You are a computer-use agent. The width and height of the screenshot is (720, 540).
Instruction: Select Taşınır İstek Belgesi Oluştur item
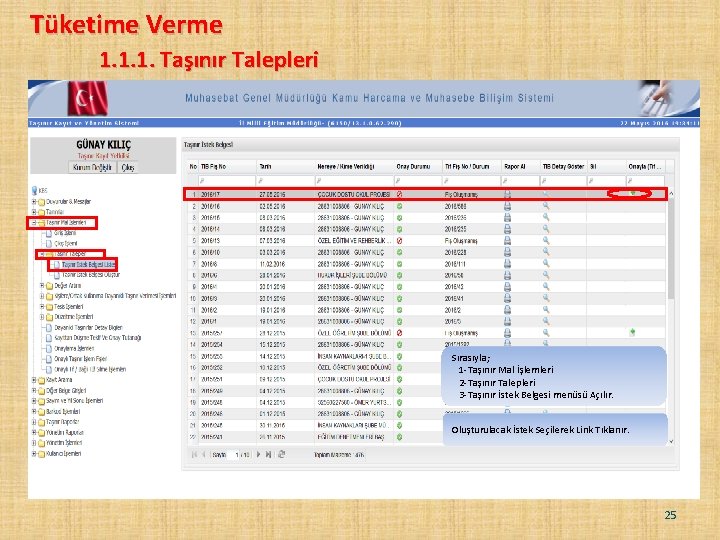pos(90,275)
